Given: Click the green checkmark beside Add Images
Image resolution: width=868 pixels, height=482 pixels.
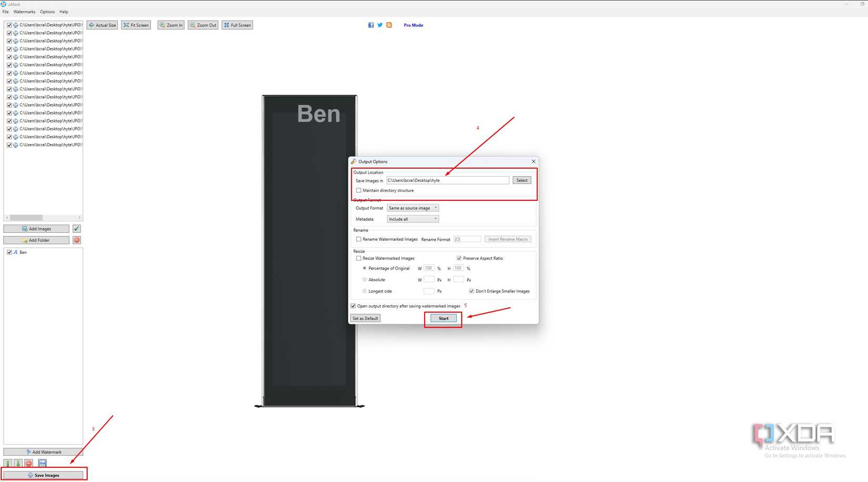Looking at the screenshot, I should coord(77,229).
